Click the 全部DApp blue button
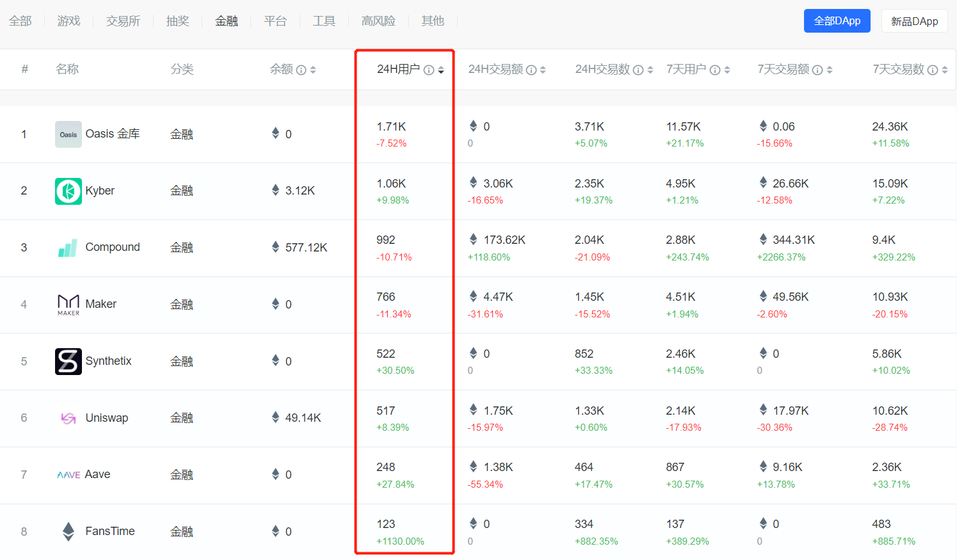 (x=837, y=21)
